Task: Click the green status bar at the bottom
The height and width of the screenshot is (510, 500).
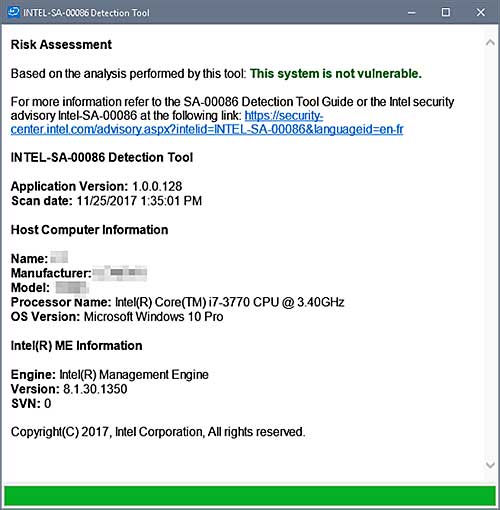Action: tap(250, 496)
